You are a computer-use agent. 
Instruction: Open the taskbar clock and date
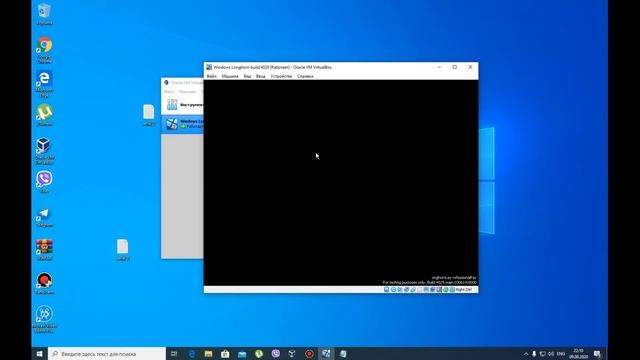(578, 353)
